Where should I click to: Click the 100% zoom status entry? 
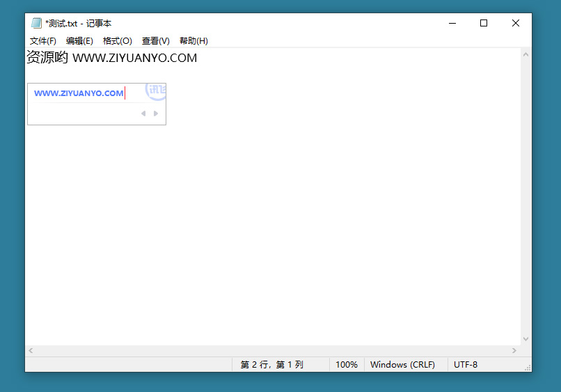click(x=347, y=364)
